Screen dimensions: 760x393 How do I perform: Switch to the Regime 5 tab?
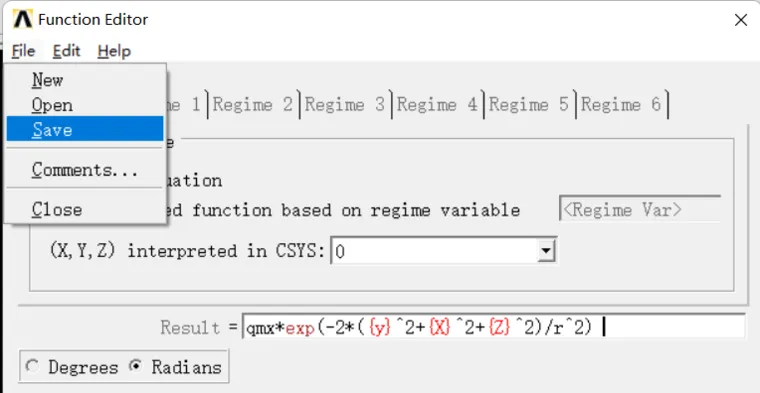coord(529,104)
